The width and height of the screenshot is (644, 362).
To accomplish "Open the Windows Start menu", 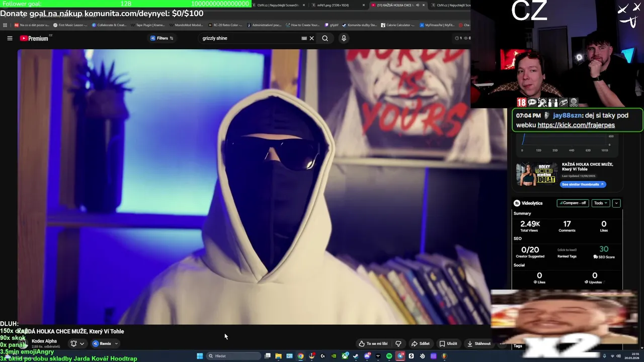I will click(x=200, y=356).
